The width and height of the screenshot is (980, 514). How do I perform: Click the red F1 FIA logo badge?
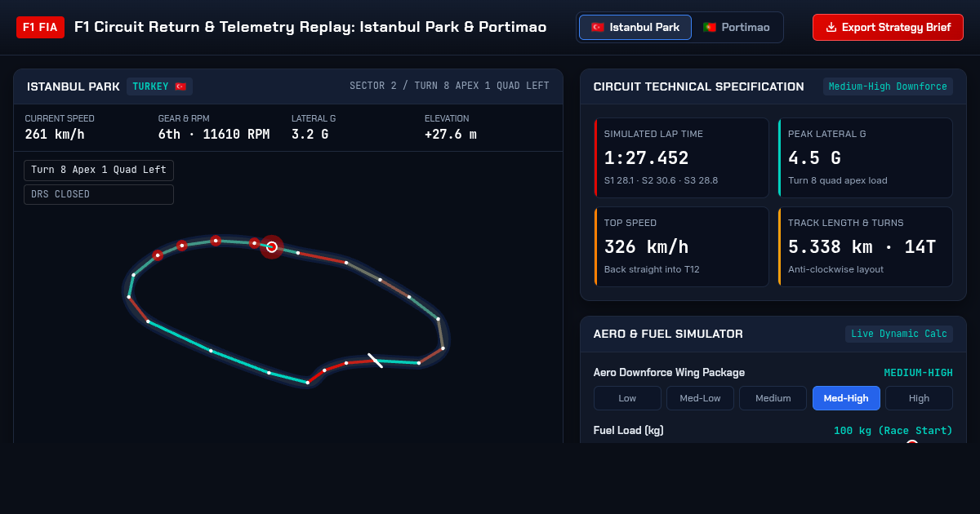(x=40, y=27)
